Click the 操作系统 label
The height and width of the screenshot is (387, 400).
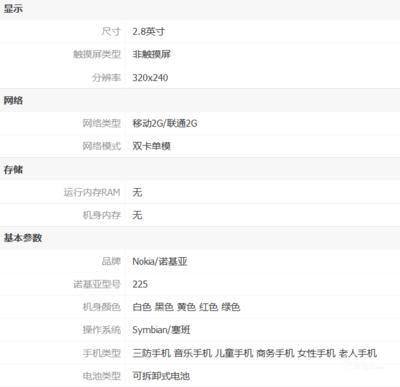(102, 330)
